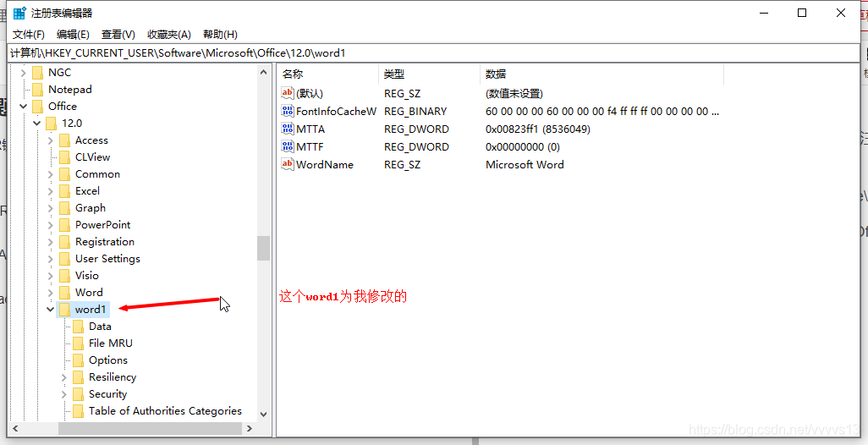Click the tree scroll right arrow
This screenshot has width=868, height=445.
tap(250, 428)
